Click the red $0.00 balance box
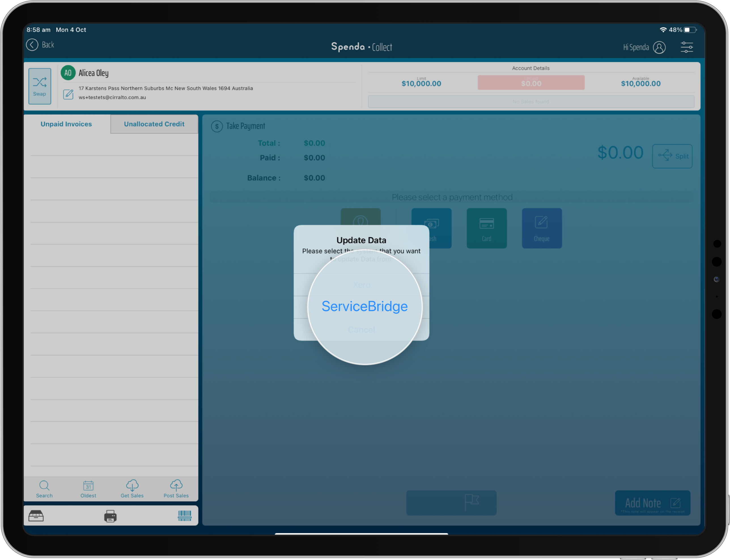The image size is (730, 560). click(531, 82)
